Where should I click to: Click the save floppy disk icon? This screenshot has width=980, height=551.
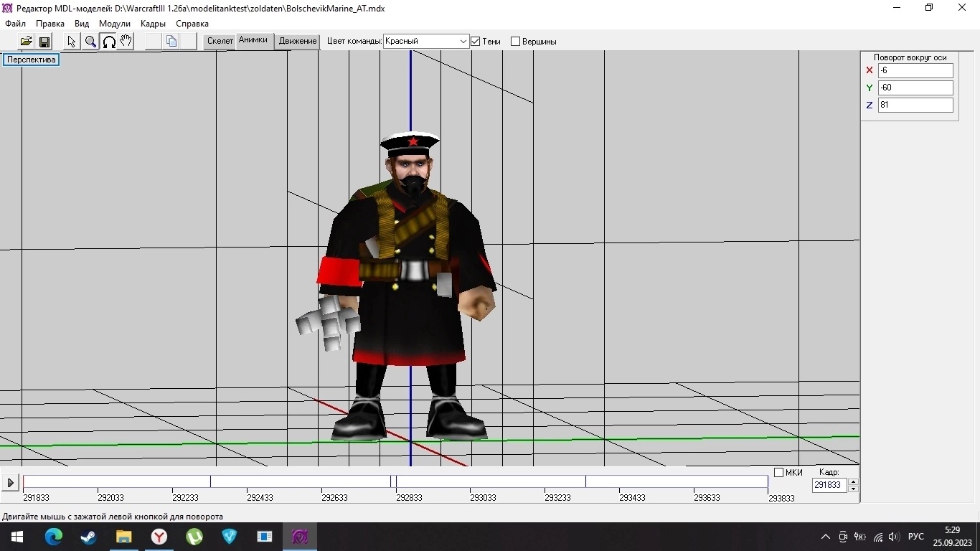[44, 42]
